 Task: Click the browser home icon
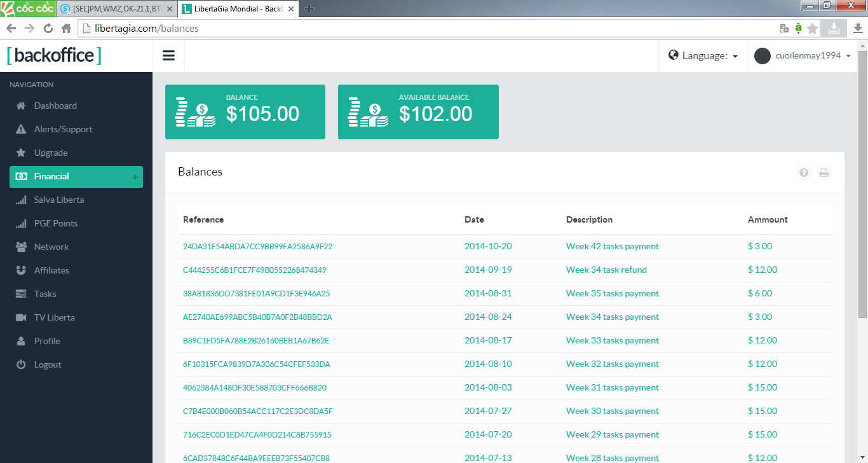[66, 29]
